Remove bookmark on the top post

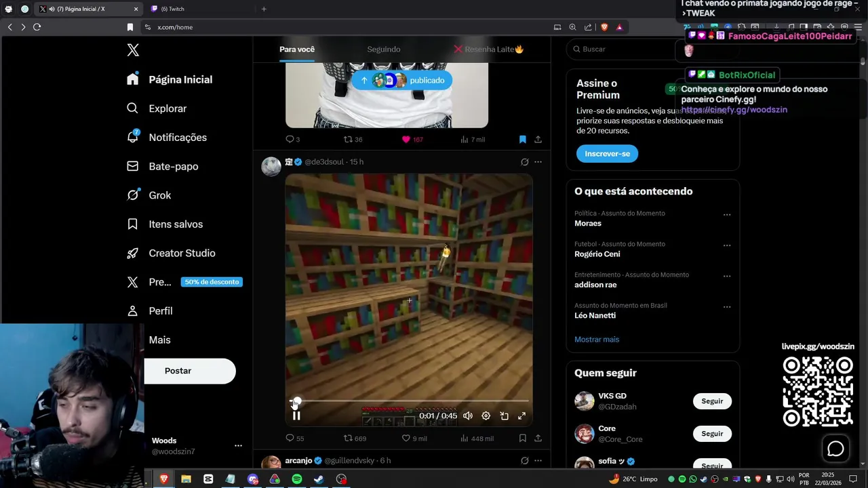pyautogui.click(x=522, y=139)
